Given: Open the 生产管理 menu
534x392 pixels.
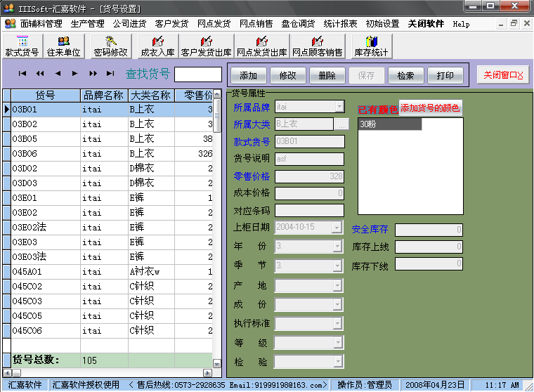Looking at the screenshot, I should 87,24.
